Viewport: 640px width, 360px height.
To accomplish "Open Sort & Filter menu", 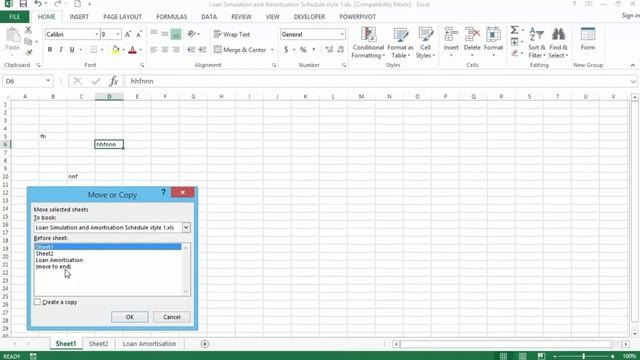I will (537, 43).
